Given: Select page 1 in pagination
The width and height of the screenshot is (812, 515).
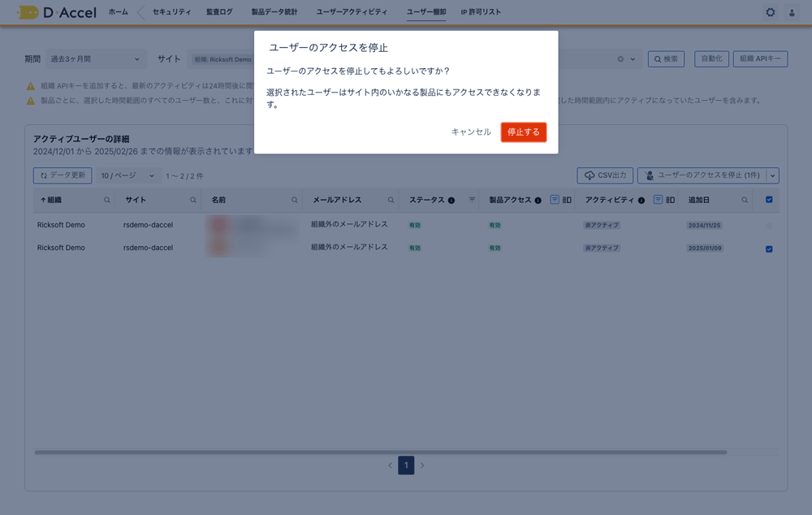Looking at the screenshot, I should [x=406, y=465].
